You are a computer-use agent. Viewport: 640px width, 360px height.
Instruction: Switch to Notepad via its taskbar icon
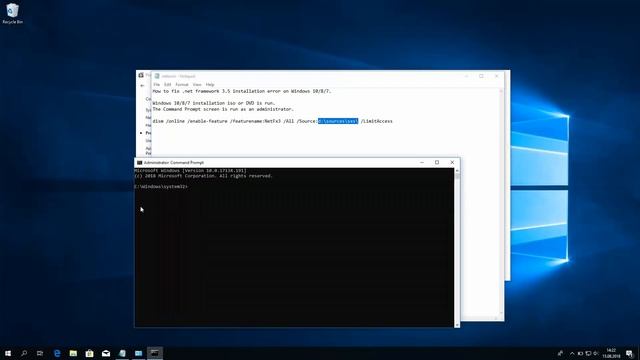pos(122,353)
